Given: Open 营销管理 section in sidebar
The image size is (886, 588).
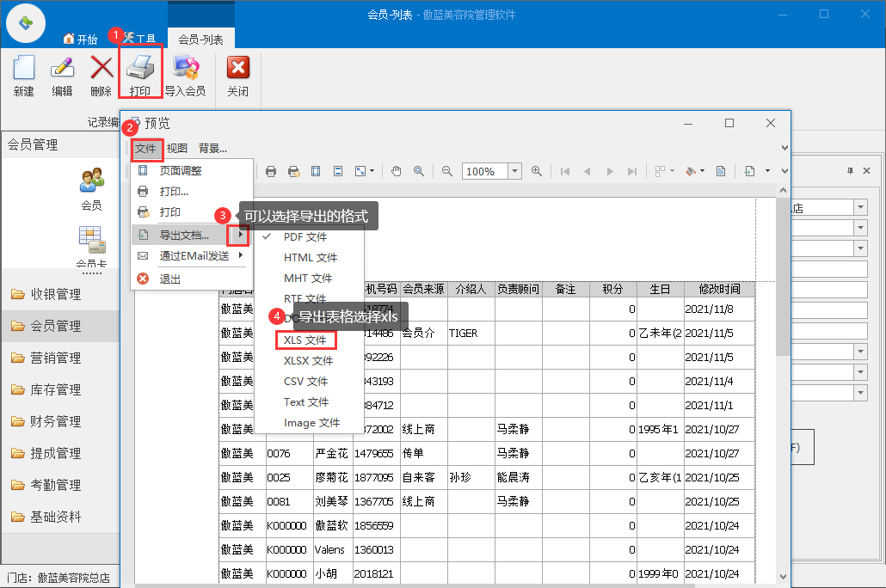Looking at the screenshot, I should (60, 358).
